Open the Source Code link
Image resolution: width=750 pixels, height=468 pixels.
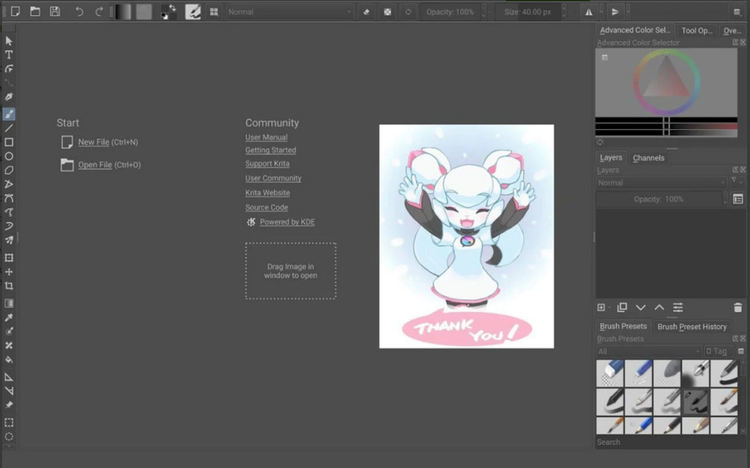266,208
